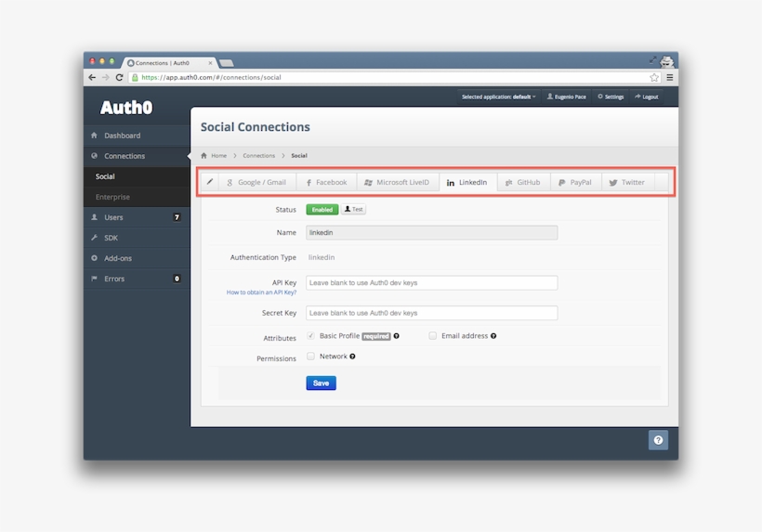Click the browser back arrow
Viewport: 762px width, 532px height.
92,77
